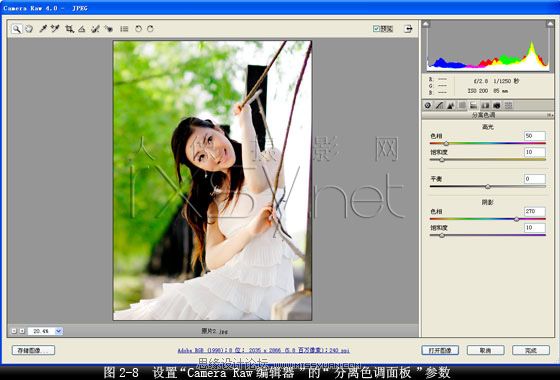Click the Shadows hue field showing 270
The image size is (560, 380).
pyautogui.click(x=535, y=211)
